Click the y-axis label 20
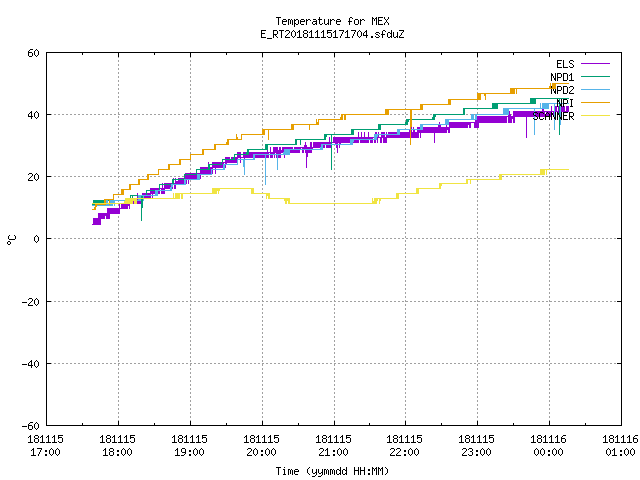The height and width of the screenshot is (480, 640). point(33,177)
